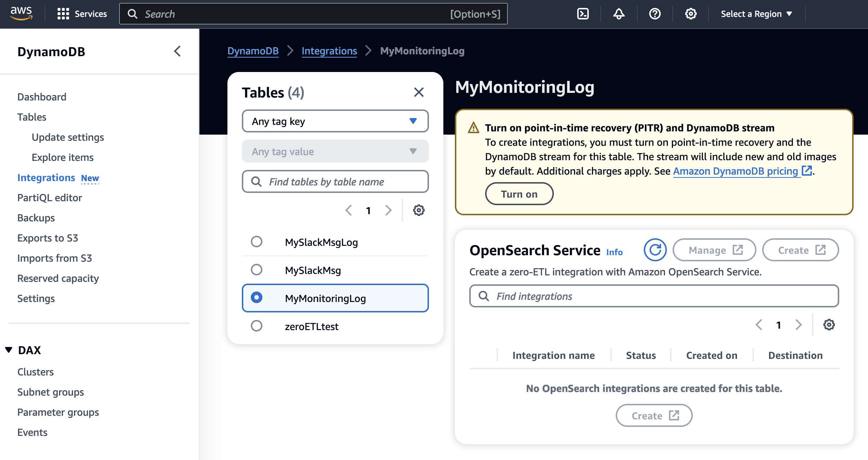Click the Turn on button

(519, 194)
